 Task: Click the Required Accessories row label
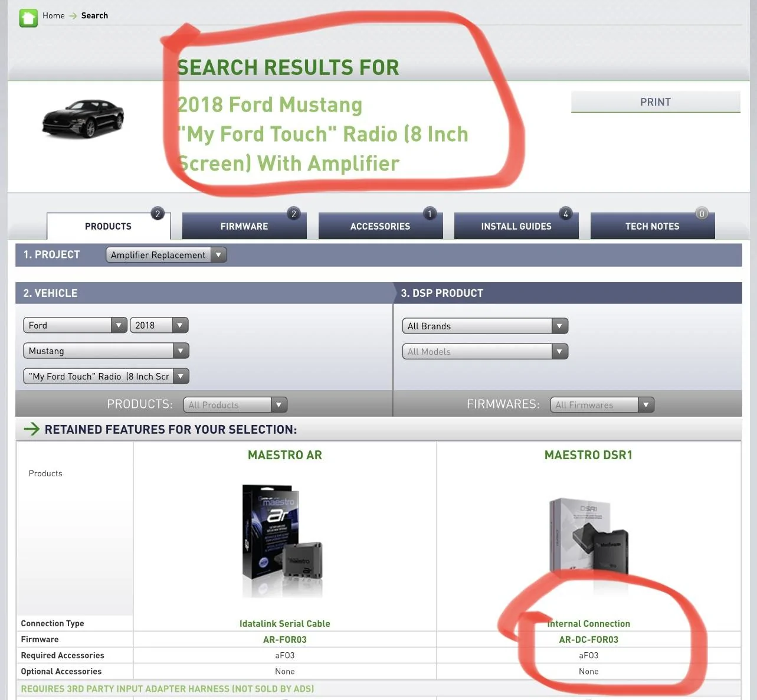(x=63, y=655)
